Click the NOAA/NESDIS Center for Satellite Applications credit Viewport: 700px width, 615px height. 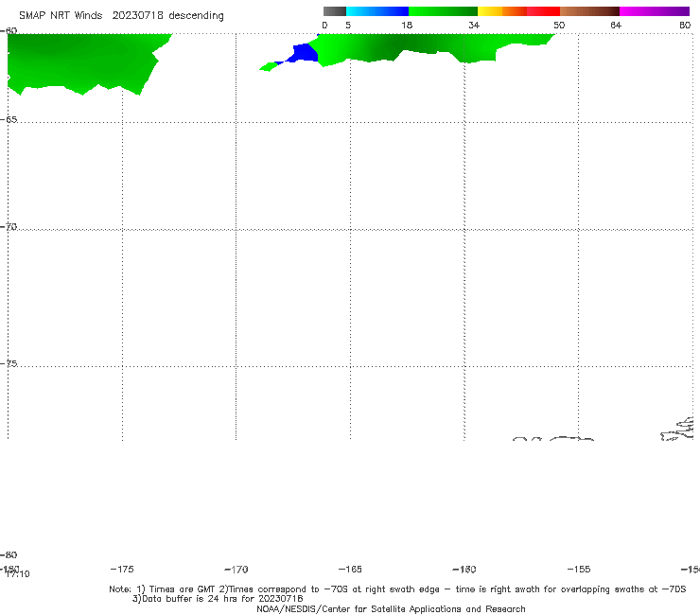click(391, 608)
